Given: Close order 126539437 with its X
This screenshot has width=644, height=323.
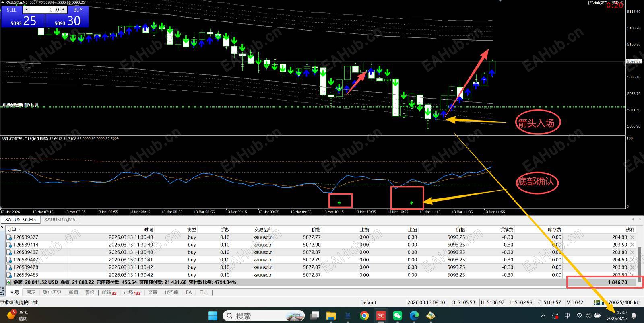Looking at the screenshot, I should tap(632, 252).
